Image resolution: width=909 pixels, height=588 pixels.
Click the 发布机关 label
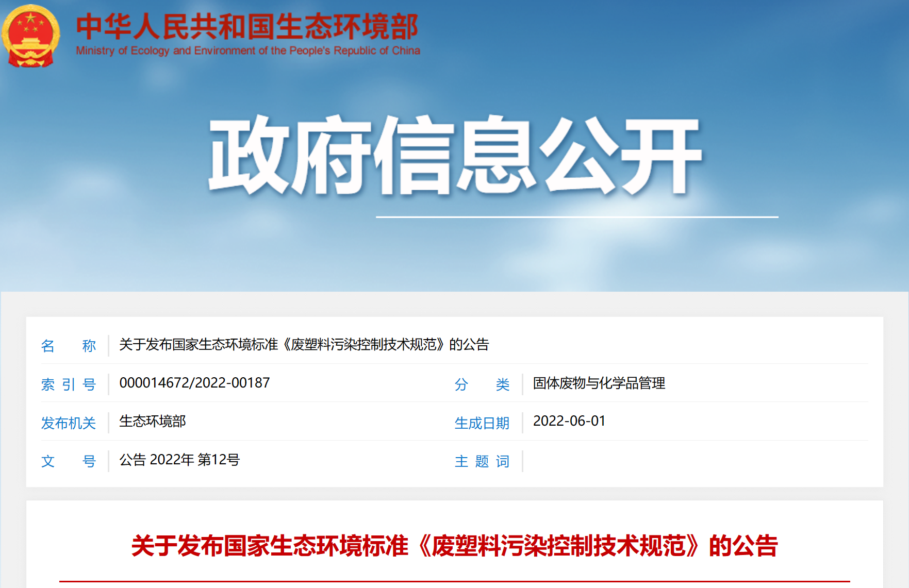(x=69, y=423)
